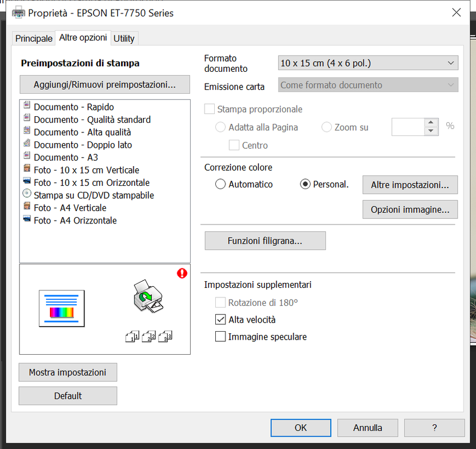Choose Automatico color correction
This screenshot has width=476, height=449.
coord(220,184)
